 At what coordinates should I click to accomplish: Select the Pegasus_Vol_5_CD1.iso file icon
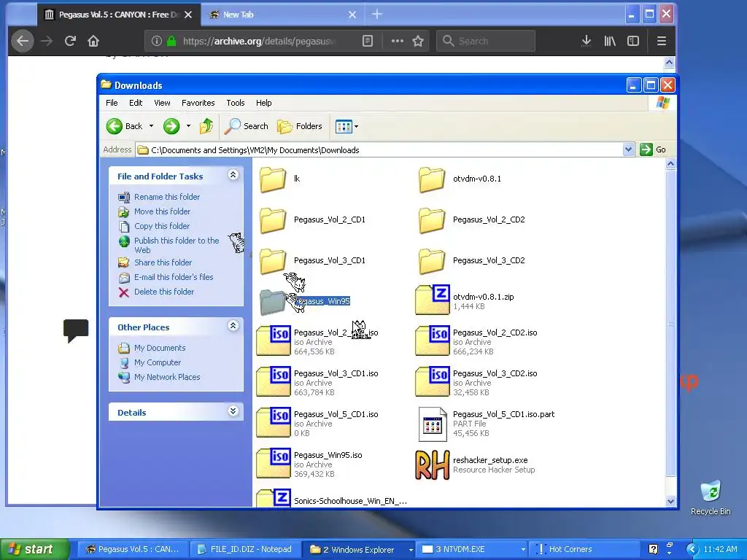[x=274, y=422]
